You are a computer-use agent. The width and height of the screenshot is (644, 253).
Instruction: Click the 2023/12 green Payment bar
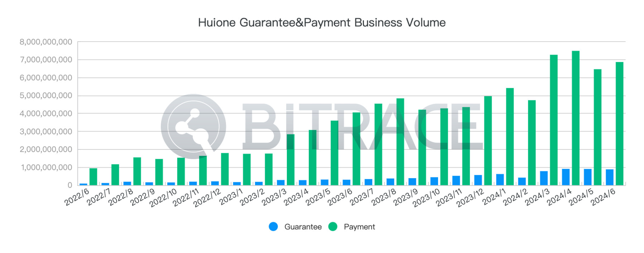click(x=488, y=140)
